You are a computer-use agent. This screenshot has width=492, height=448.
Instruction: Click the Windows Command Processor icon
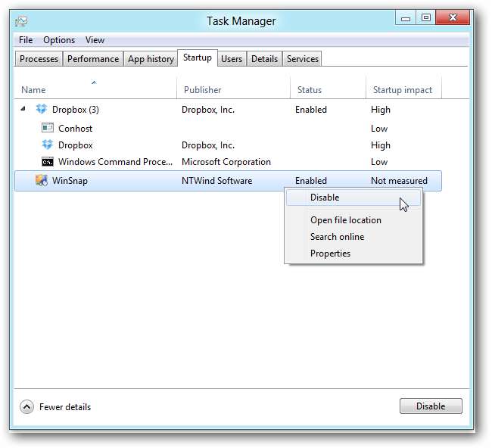pos(48,162)
